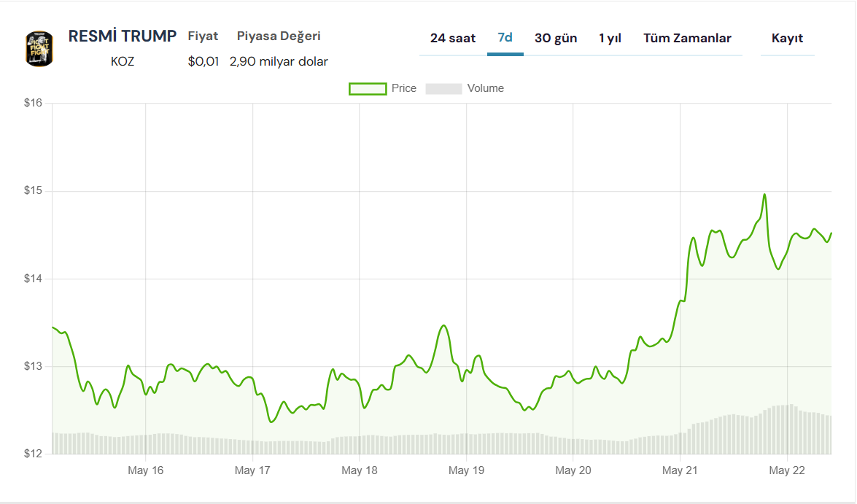Click the $16 y-axis label
This screenshot has width=857, height=504.
click(33, 103)
